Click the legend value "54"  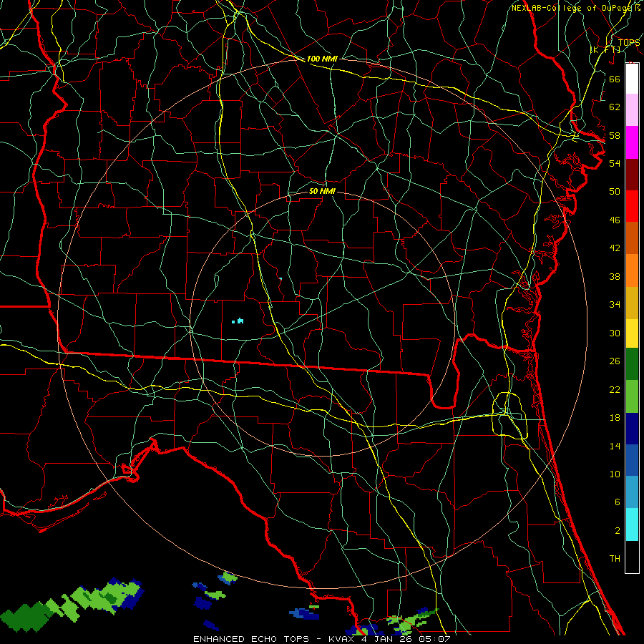[615, 163]
